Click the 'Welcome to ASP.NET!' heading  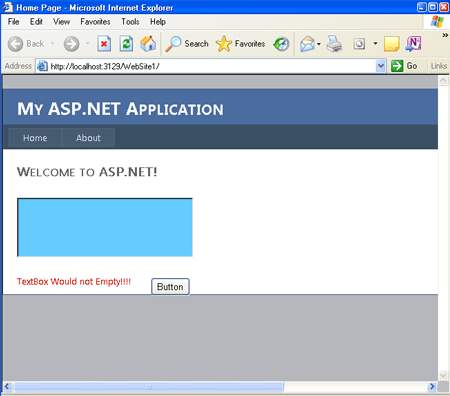pyautogui.click(x=87, y=172)
